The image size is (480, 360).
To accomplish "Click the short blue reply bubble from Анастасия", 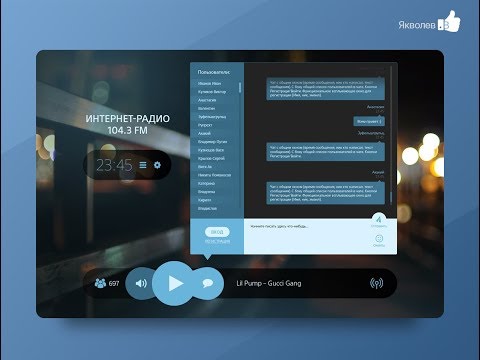I will (369, 121).
